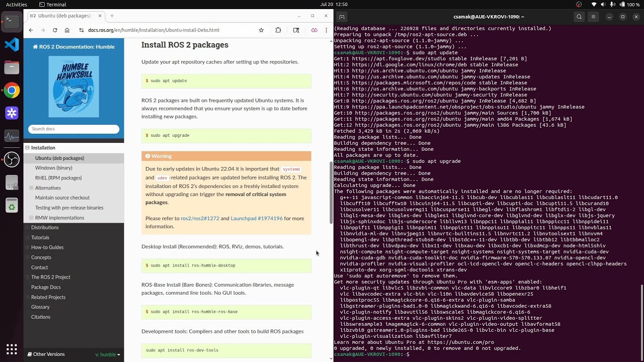Image resolution: width=644 pixels, height=362 pixels.
Task: Click the Humble Hawksbill logo image
Action: pyautogui.click(x=74, y=86)
